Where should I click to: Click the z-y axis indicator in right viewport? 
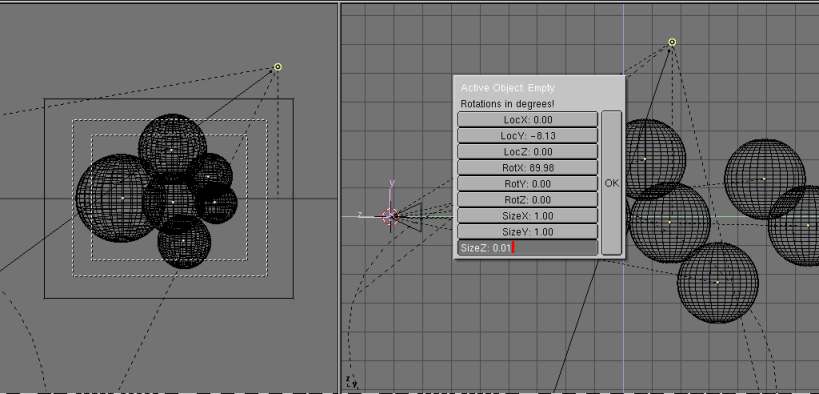351,381
